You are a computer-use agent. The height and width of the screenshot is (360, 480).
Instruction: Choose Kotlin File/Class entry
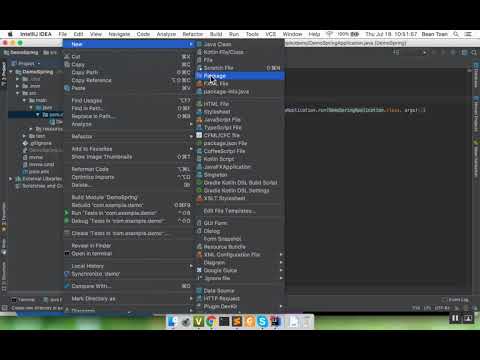[223, 52]
